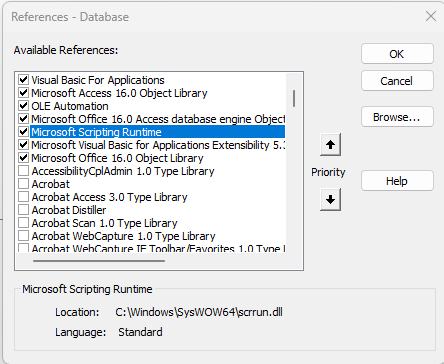This screenshot has height=364, width=444.
Task: Click OK to confirm references
Action: [x=397, y=54]
